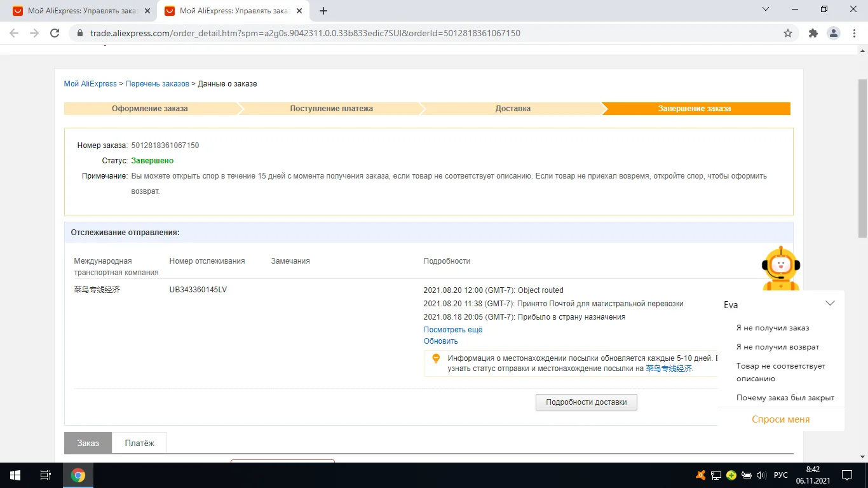Click Спроси меня in Eva chat

click(781, 419)
